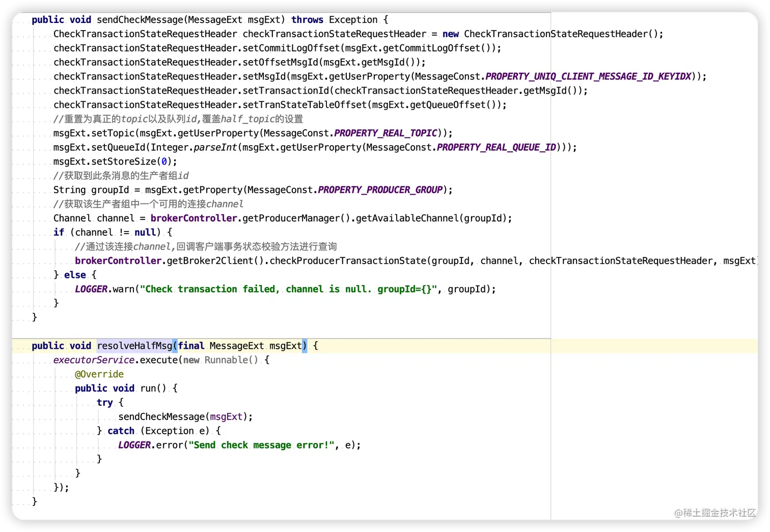The height and width of the screenshot is (532, 770).
Task: Click PROPERTY_REAL_TOPIC constant
Action: [386, 133]
